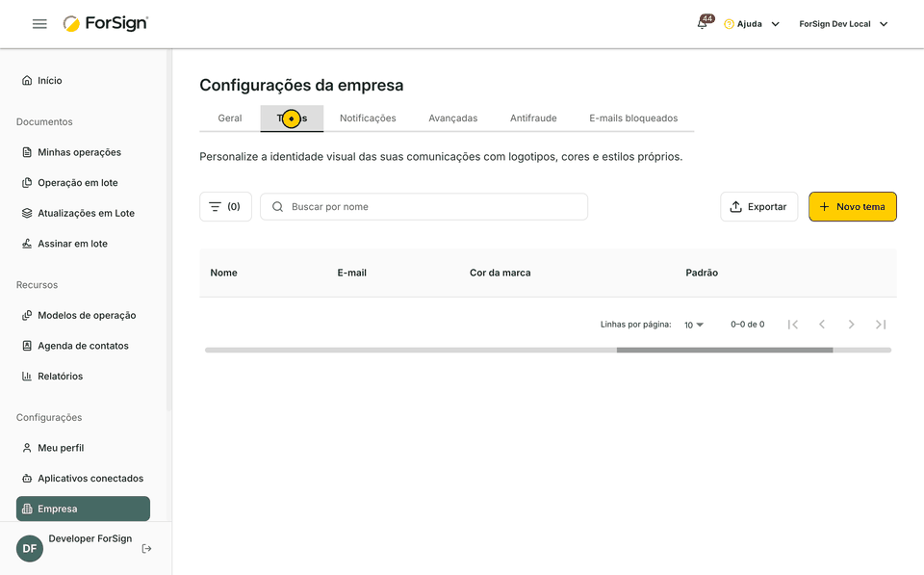Sort by the E-mail column header
The image size is (924, 575).
pyautogui.click(x=352, y=273)
